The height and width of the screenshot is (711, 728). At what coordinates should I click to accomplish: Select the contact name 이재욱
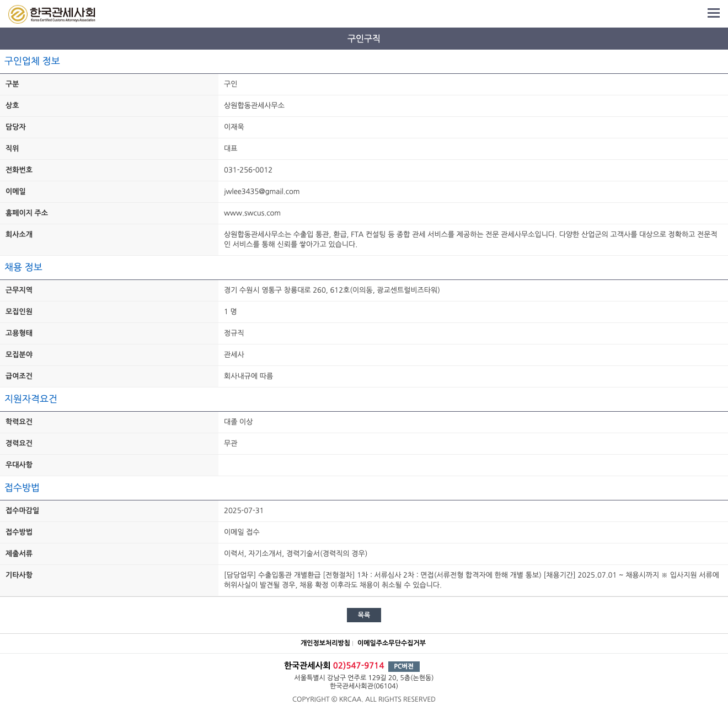tap(234, 127)
